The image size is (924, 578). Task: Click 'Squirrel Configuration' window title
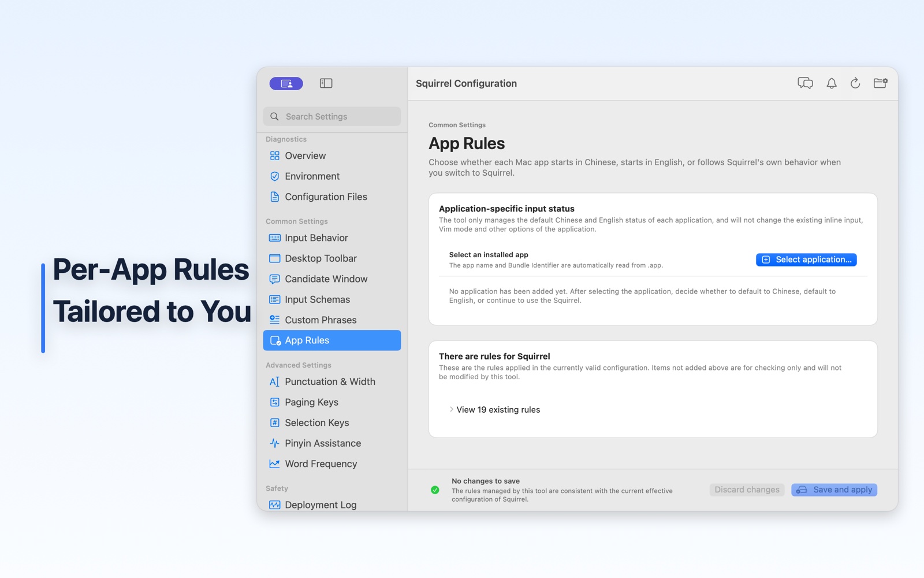[x=466, y=84]
